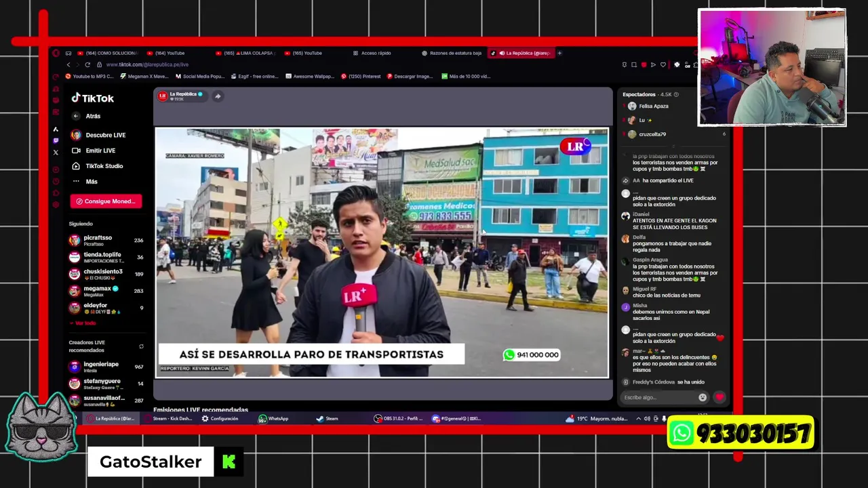Open emoji picker in chat box
The width and height of the screenshot is (868, 488).
click(703, 398)
